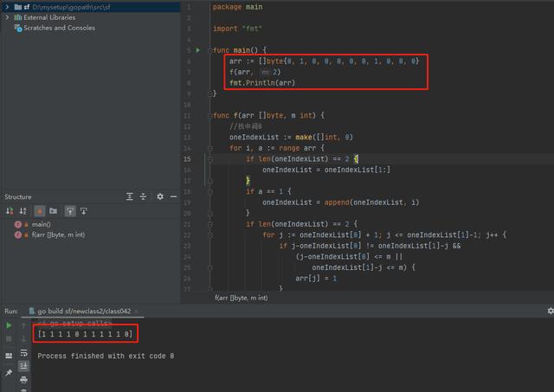Image resolution: width=554 pixels, height=392 pixels.
Task: Sort structure items alphabetically
Action: [x=24, y=211]
